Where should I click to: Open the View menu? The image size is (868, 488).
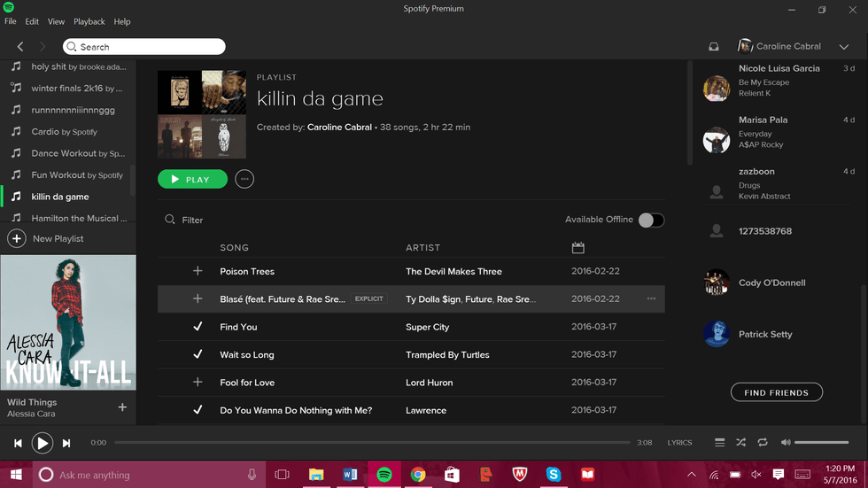point(56,21)
